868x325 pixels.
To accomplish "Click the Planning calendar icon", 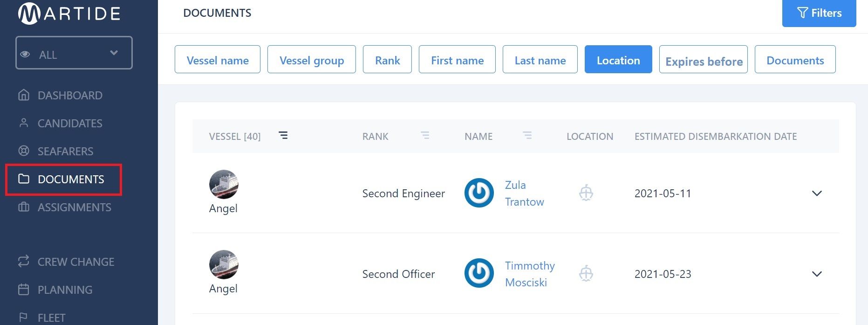I will coord(23,290).
